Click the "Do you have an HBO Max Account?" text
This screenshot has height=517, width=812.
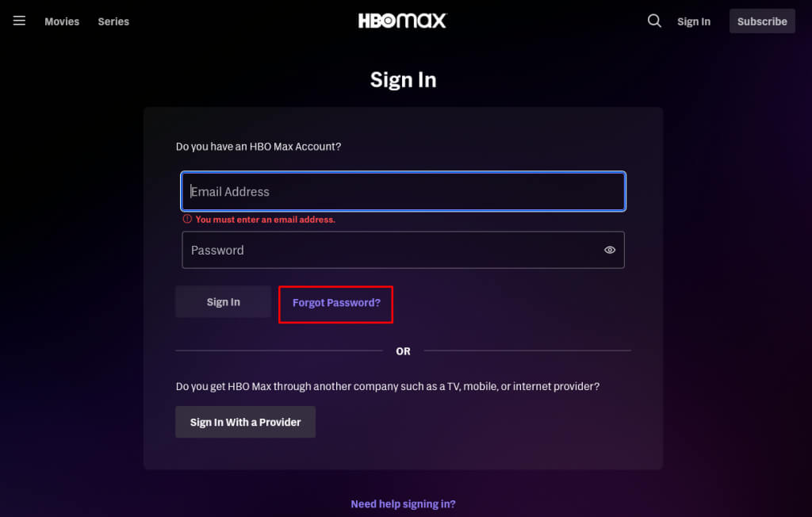259,147
